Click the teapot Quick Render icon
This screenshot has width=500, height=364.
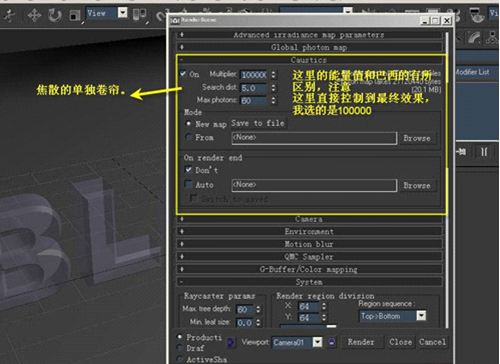point(477,15)
